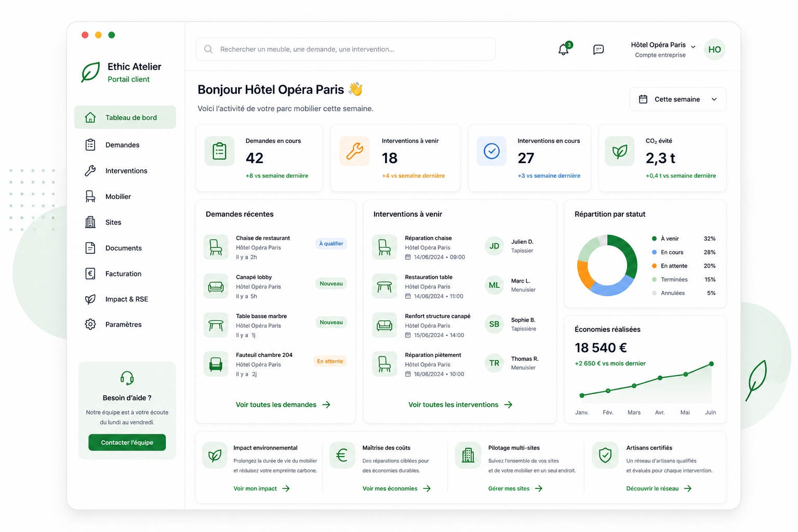The image size is (798, 532).
Task: Open Gérer mes sites link
Action: click(515, 488)
